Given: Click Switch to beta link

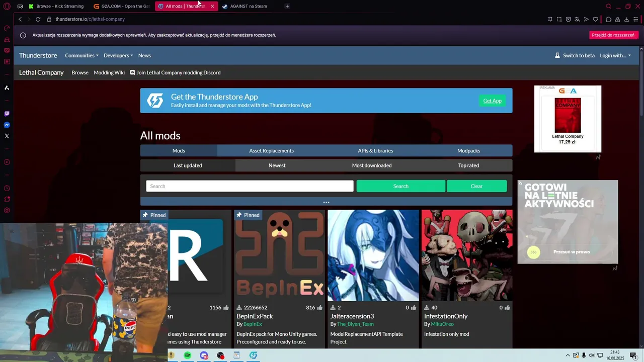Looking at the screenshot, I should point(575,55).
